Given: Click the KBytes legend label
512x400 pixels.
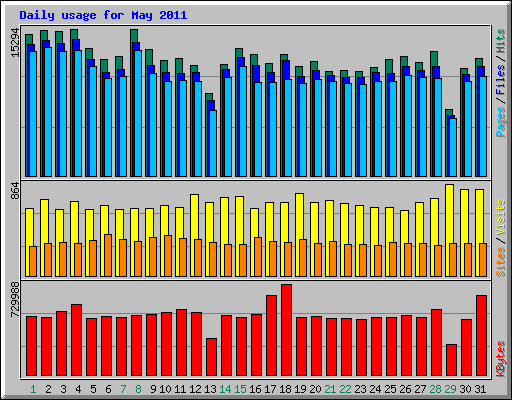Looking at the screenshot, I should point(501,359).
